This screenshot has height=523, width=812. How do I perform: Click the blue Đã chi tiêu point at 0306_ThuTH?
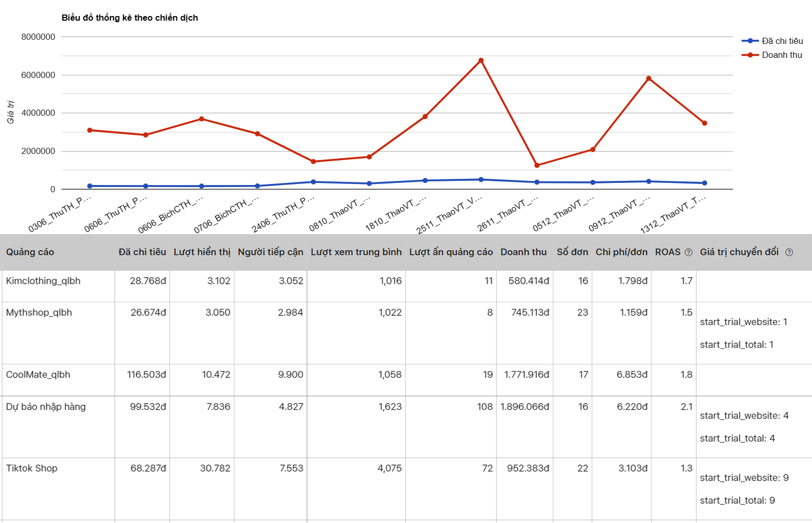pos(90,186)
